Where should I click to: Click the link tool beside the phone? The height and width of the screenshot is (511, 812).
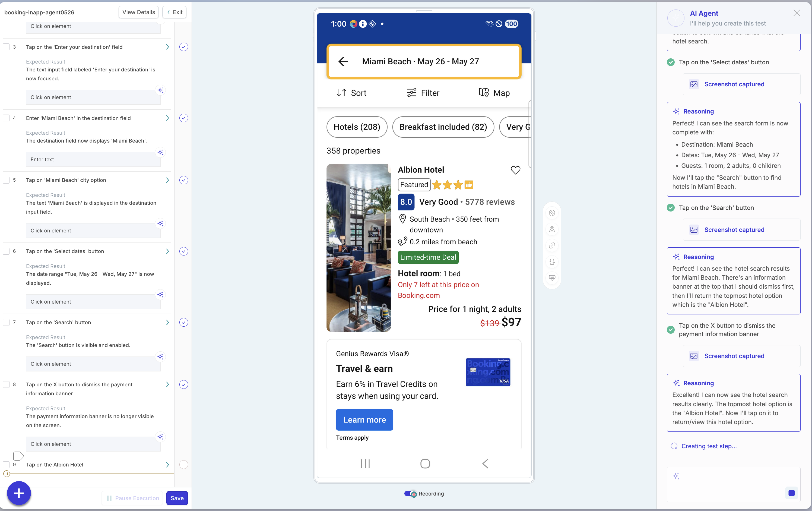tap(552, 245)
